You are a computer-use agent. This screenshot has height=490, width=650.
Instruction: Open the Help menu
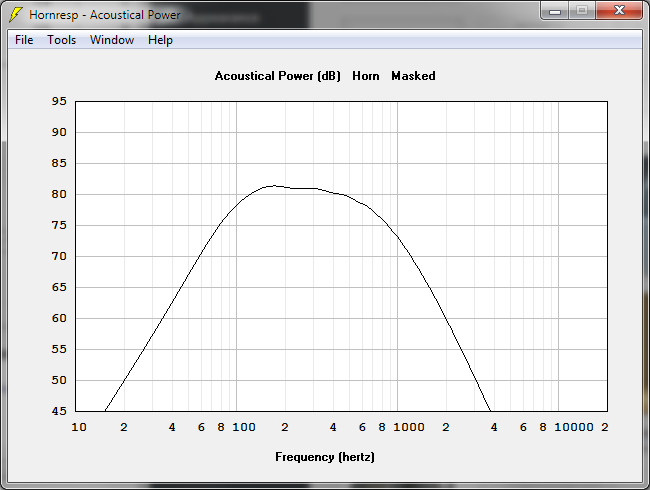pos(160,40)
